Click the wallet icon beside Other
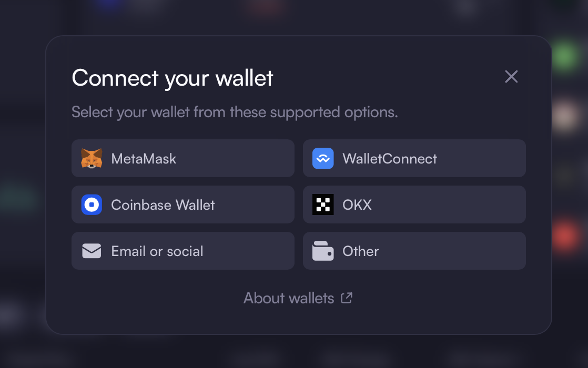588x368 pixels. click(323, 251)
